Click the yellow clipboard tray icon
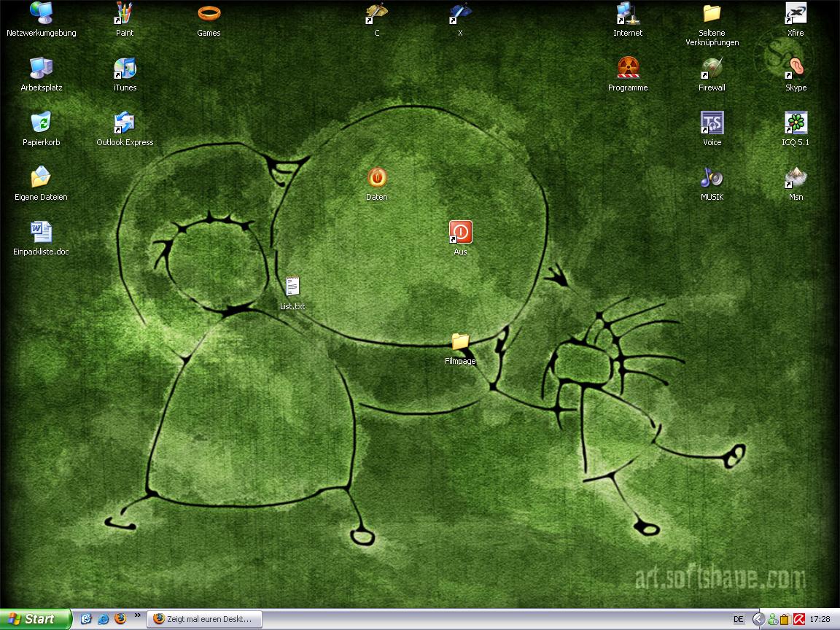840x630 pixels. pos(785,619)
